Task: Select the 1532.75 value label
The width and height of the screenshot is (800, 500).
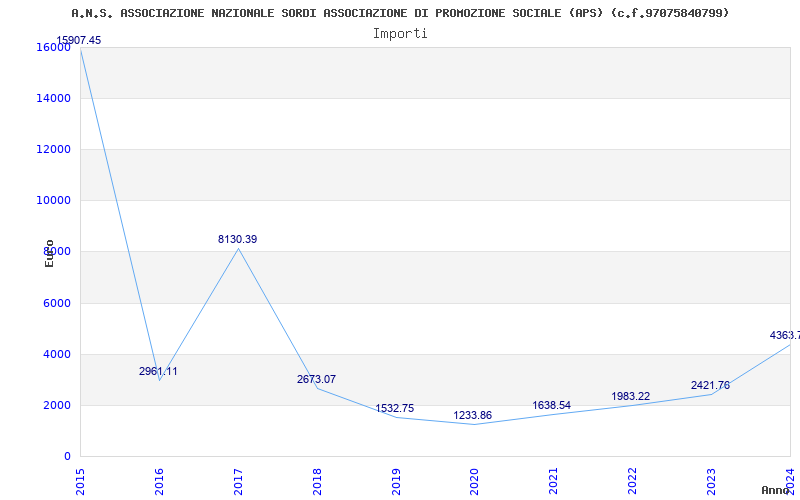Action: 395,408
